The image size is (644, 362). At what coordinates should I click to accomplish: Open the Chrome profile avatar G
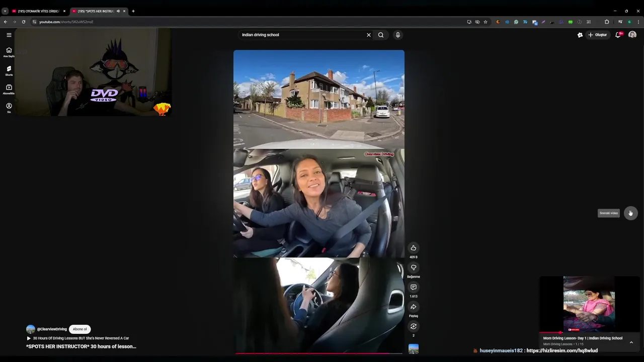(x=629, y=22)
